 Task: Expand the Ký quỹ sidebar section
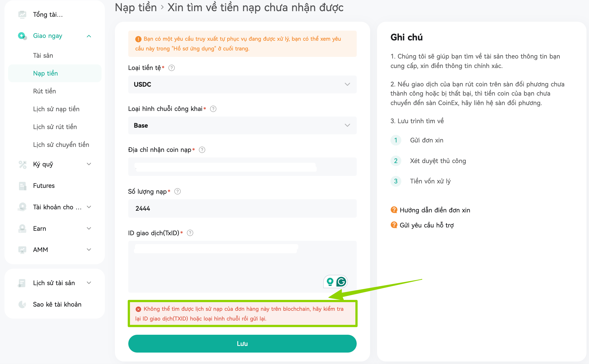89,164
